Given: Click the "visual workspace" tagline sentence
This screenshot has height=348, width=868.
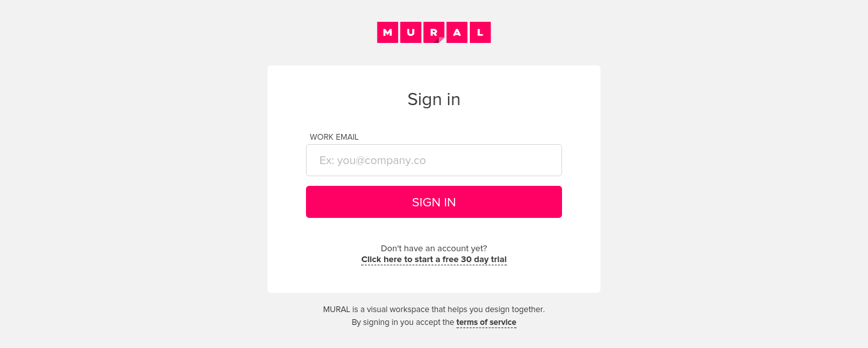Looking at the screenshot, I should point(434,309).
